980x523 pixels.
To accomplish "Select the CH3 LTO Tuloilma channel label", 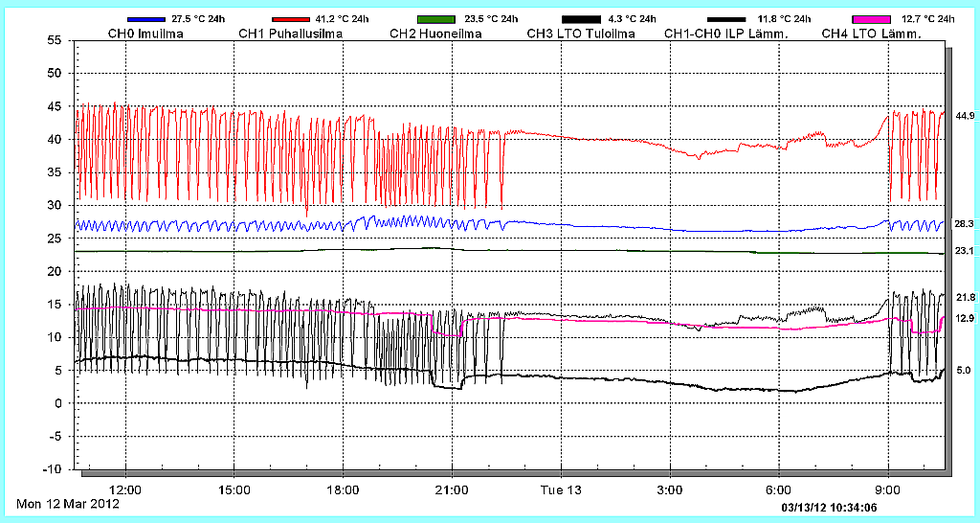I will 581,34.
